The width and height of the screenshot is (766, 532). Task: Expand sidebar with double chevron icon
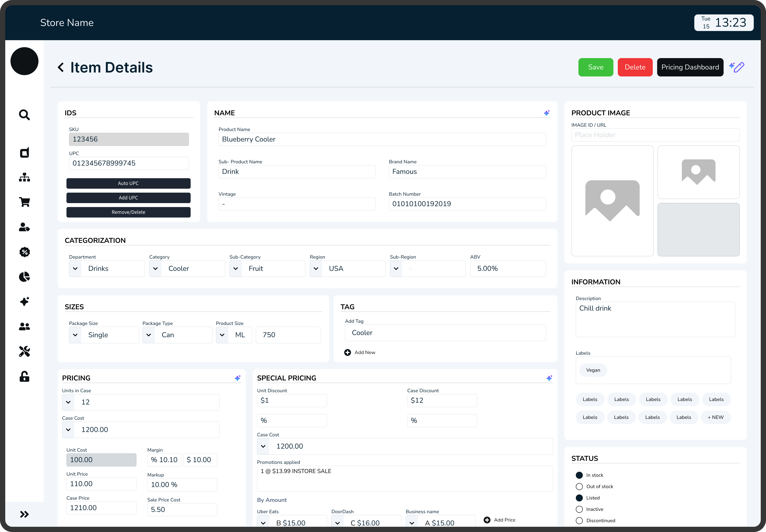[24, 514]
